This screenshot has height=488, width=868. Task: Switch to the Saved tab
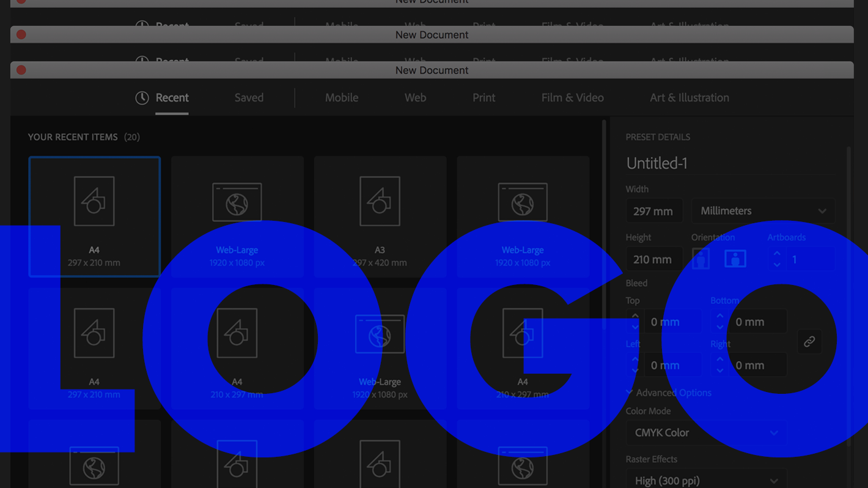(x=249, y=98)
